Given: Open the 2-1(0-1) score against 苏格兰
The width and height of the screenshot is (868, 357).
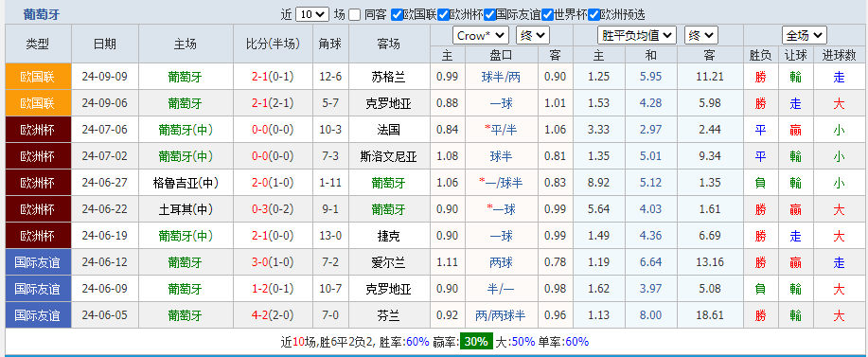Looking at the screenshot, I should click(x=273, y=77).
